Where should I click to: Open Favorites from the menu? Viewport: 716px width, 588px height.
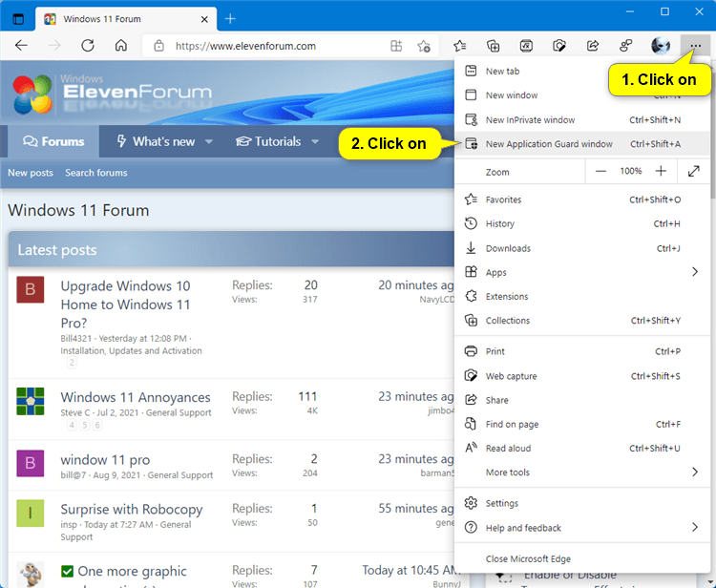click(x=582, y=199)
